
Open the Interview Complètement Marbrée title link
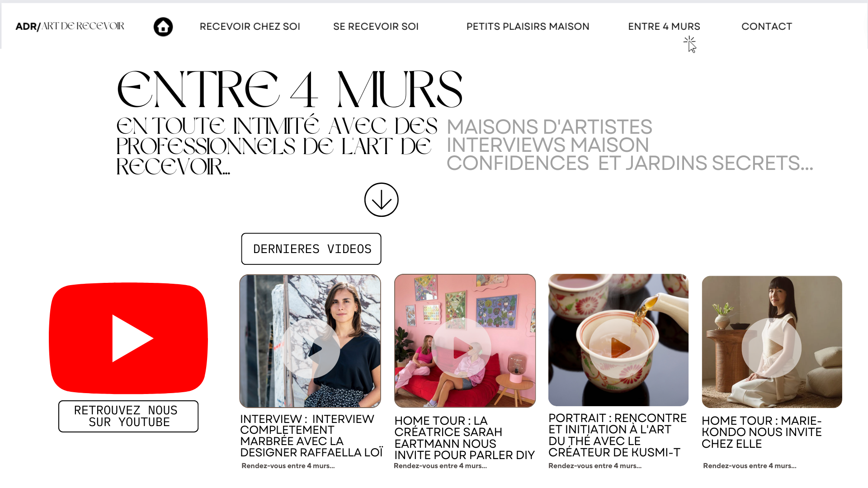tap(311, 436)
